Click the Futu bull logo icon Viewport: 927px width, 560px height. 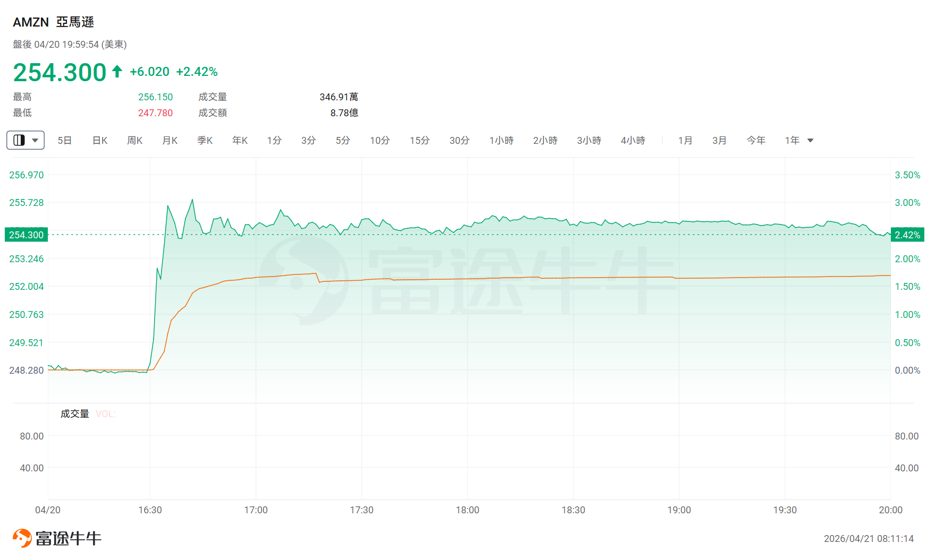click(x=22, y=538)
